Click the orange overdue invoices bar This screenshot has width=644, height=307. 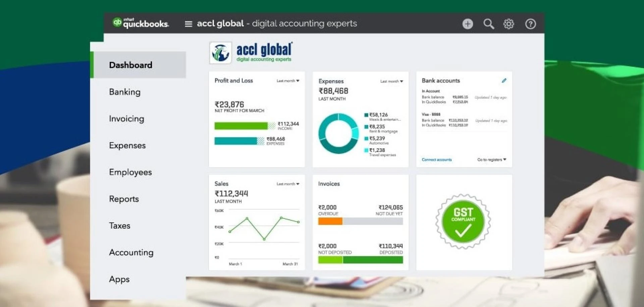tap(330, 221)
